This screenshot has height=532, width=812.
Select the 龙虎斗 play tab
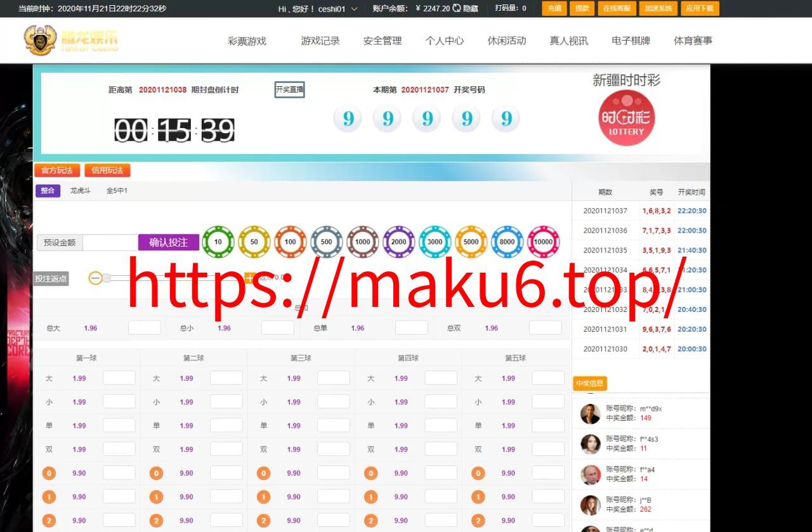click(81, 190)
